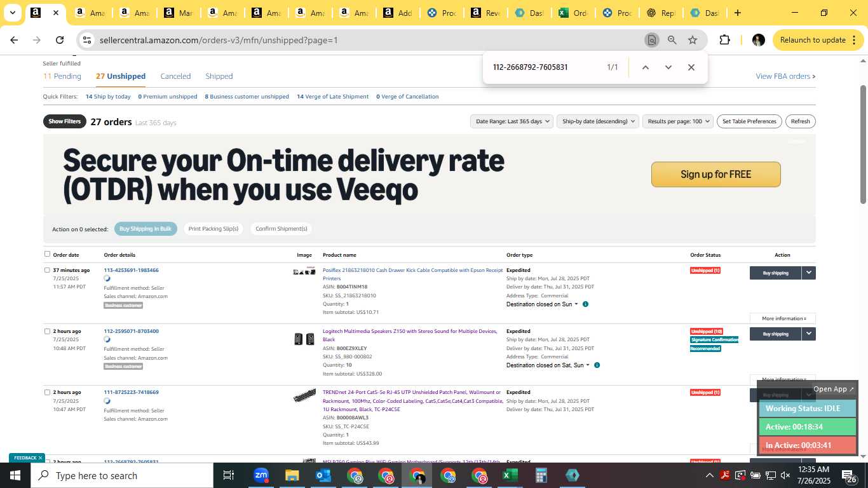Click Print Packing Slip(s) button

point(214,229)
